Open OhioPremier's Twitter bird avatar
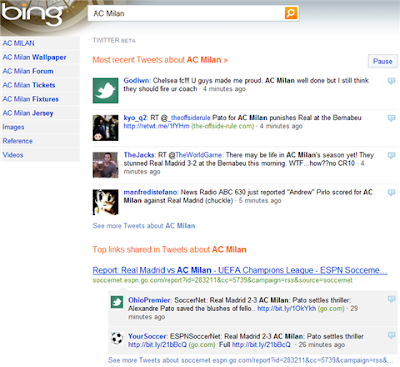Viewport: 400px width, 367px height. click(x=117, y=302)
